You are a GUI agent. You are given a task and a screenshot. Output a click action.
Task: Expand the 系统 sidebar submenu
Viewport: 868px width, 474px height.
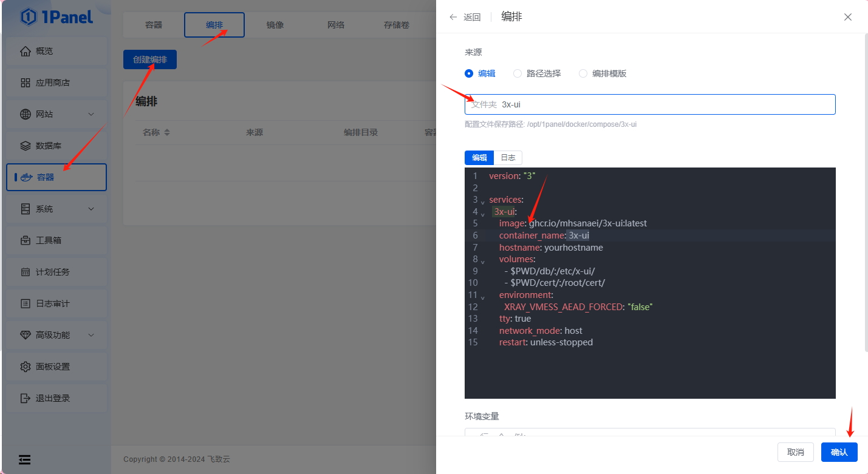click(91, 209)
